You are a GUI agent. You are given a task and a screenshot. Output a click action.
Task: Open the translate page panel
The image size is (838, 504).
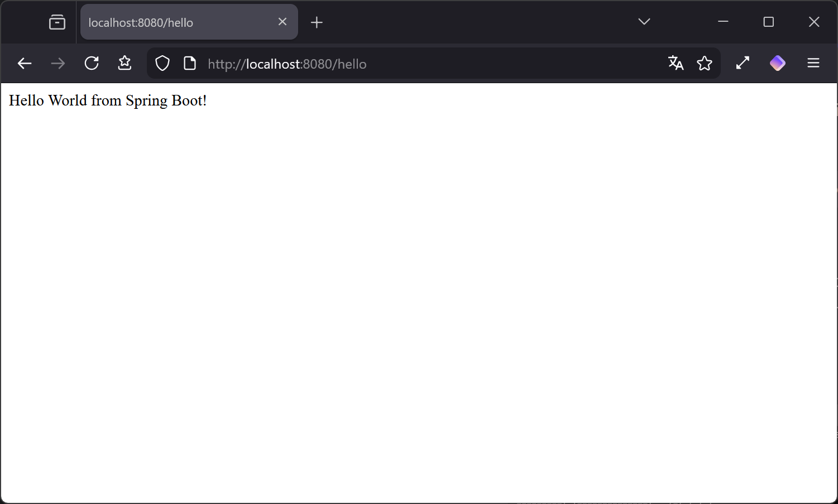[x=676, y=64]
